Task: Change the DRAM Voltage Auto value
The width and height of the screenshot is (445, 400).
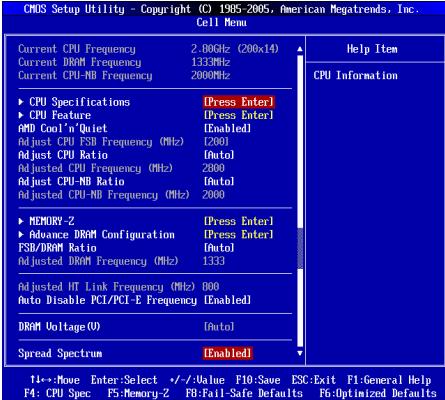Action: (219, 327)
